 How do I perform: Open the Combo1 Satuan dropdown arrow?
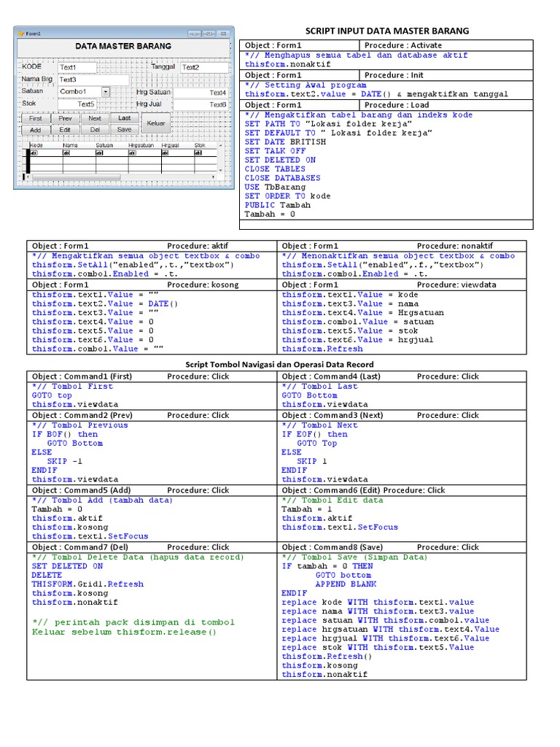coord(106,92)
